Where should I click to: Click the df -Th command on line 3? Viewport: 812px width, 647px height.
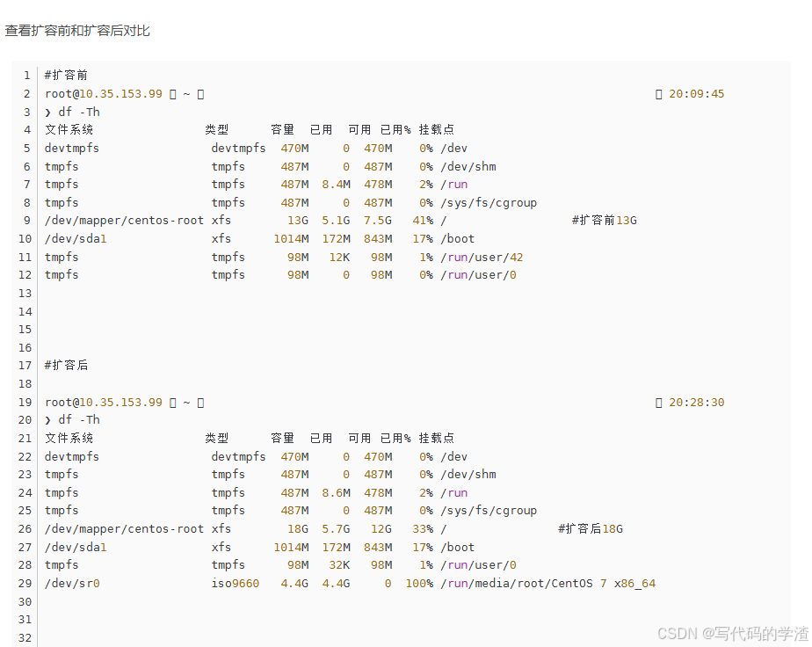click(78, 113)
